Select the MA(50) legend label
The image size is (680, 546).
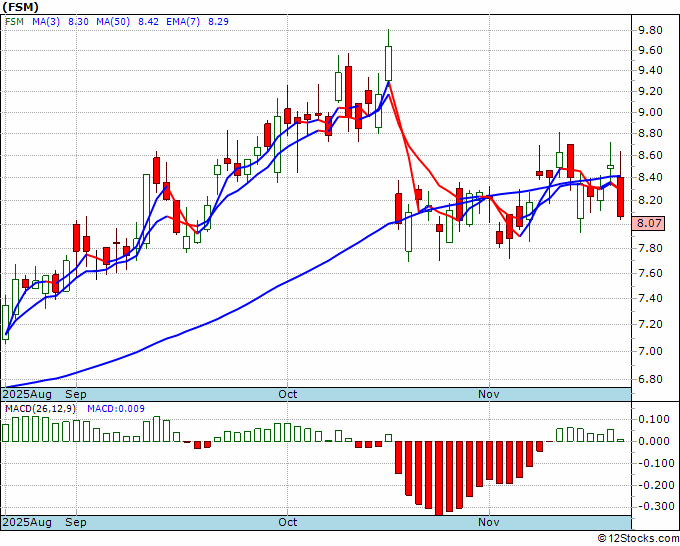click(113, 22)
